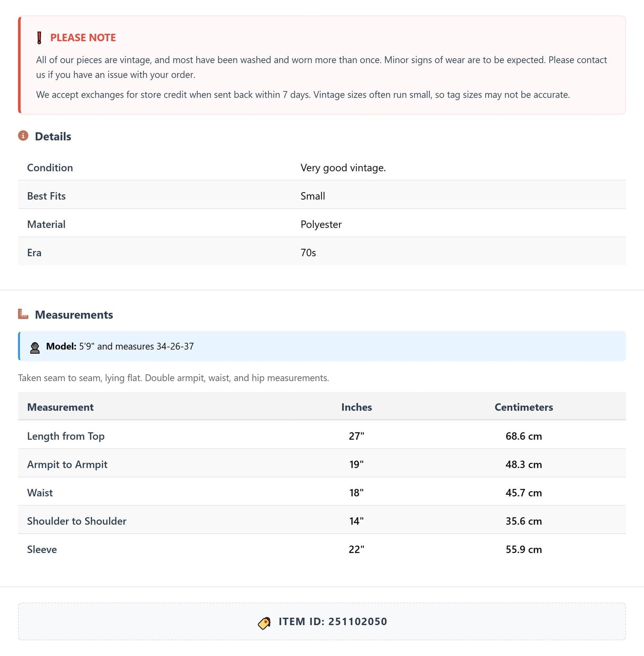Click the Waist 45.7 cm value

(x=524, y=493)
